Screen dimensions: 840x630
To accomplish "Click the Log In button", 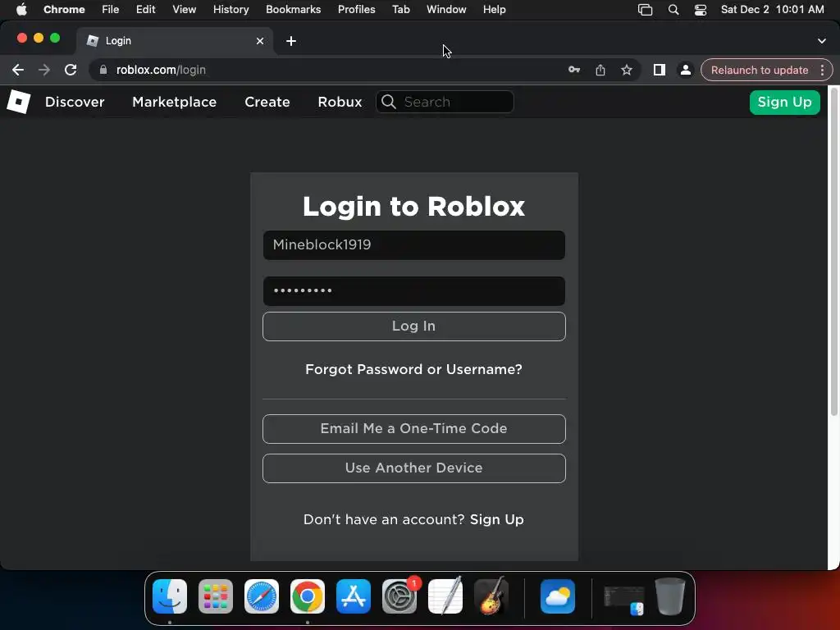I will [x=413, y=326].
